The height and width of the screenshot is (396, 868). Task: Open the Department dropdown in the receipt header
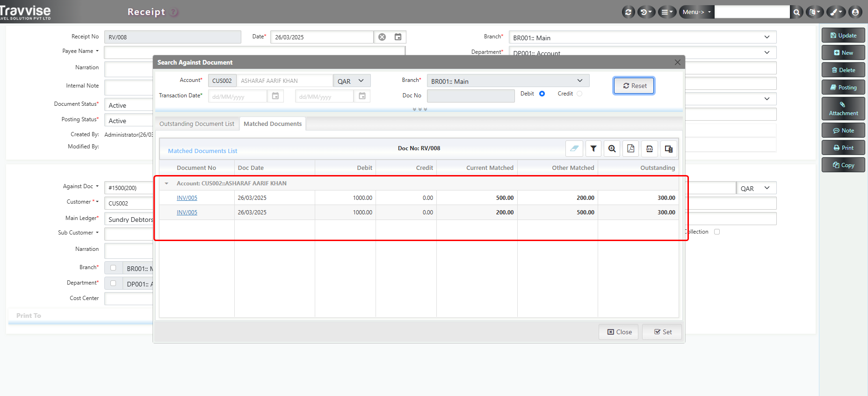[643, 52]
